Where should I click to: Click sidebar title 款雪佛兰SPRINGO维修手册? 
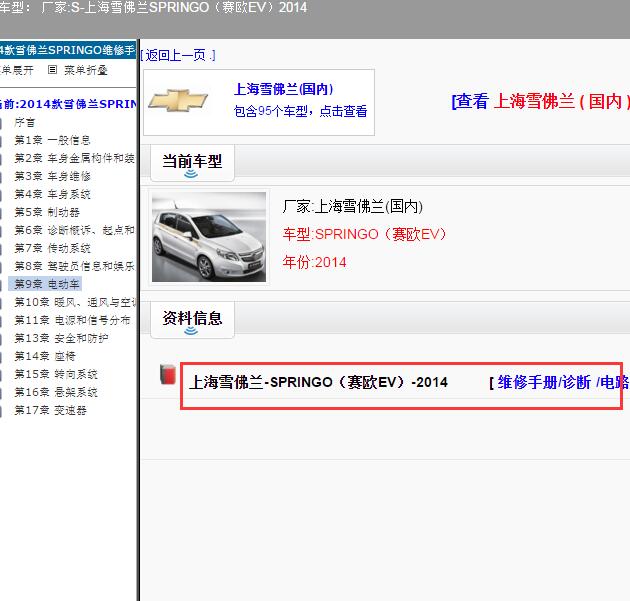68,50
